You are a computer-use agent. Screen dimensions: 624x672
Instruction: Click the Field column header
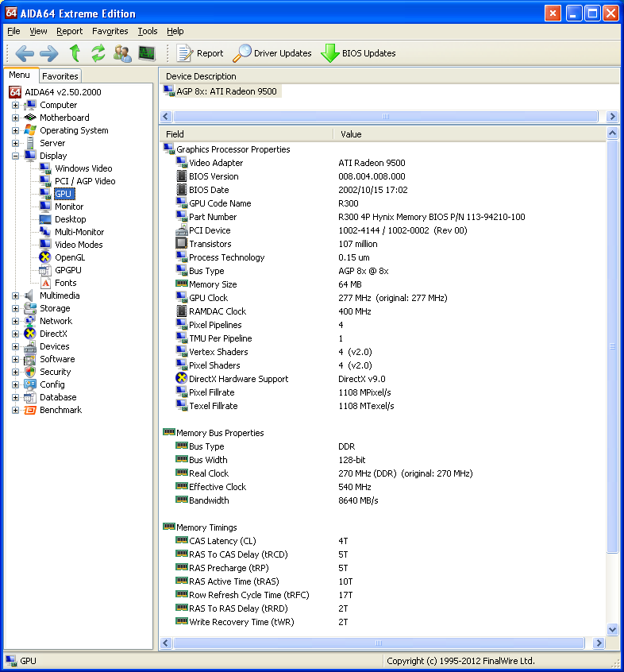(x=246, y=134)
